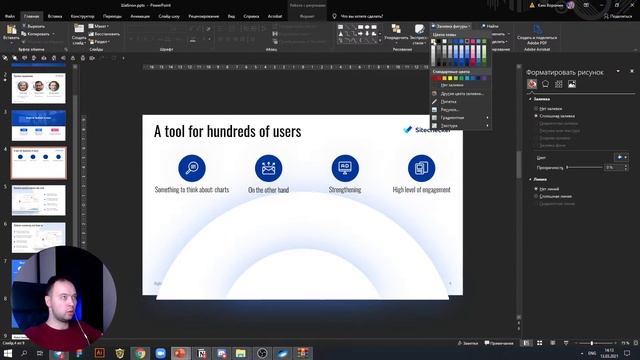This screenshot has width=640, height=360.
Task: Open the Design (Конструктор) ribbon tab
Action: 82,16
